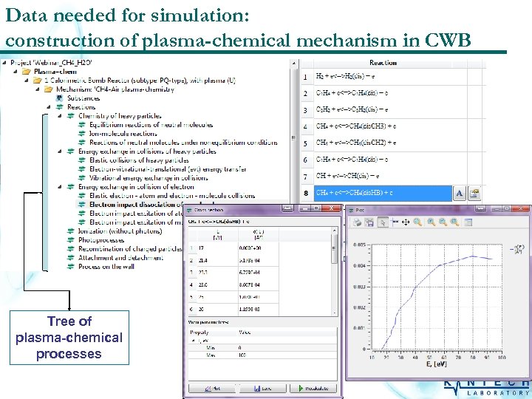Click the Calorimetric Bomb Reactor folder icon
Screen dimensions: 532x399
pyautogui.click(x=38, y=81)
